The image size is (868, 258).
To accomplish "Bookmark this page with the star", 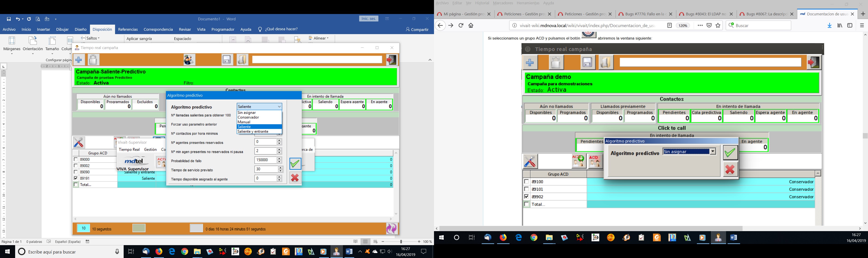I will click(718, 26).
